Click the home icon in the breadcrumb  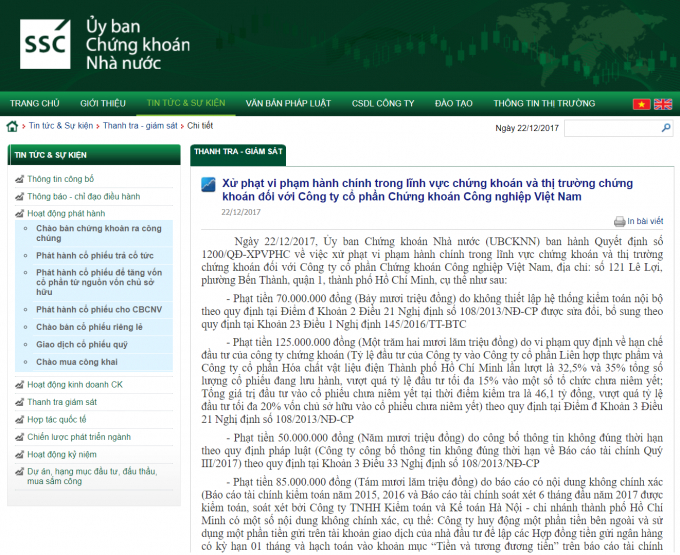click(x=12, y=126)
